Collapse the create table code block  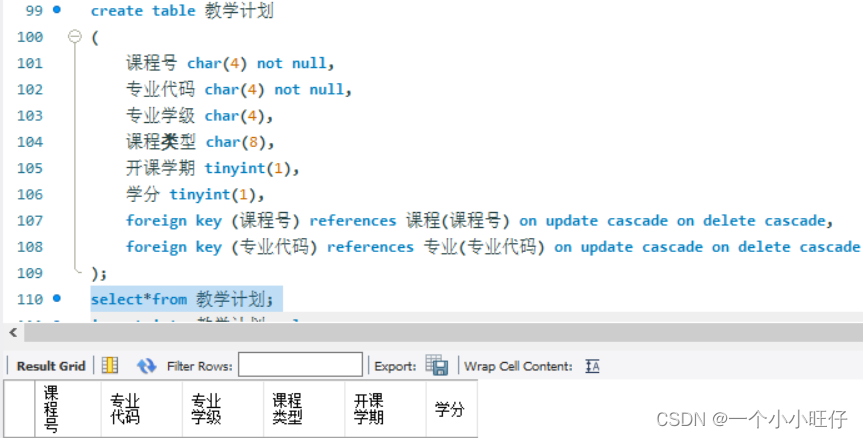tap(75, 37)
